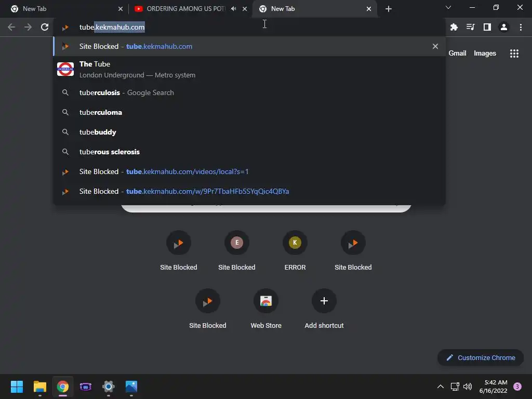Select the active New Tab tab
The height and width of the screenshot is (399, 532).
(314, 9)
